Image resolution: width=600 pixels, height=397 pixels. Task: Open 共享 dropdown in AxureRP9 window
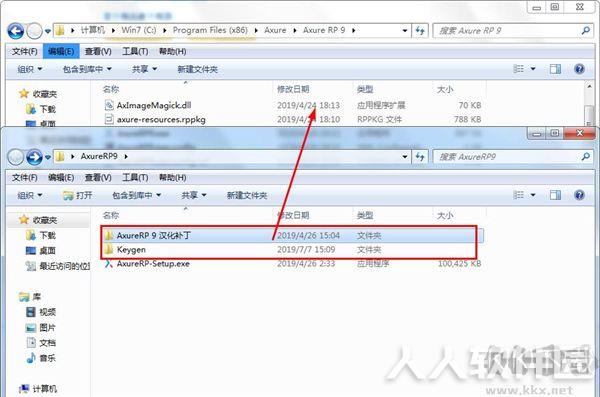tap(194, 195)
